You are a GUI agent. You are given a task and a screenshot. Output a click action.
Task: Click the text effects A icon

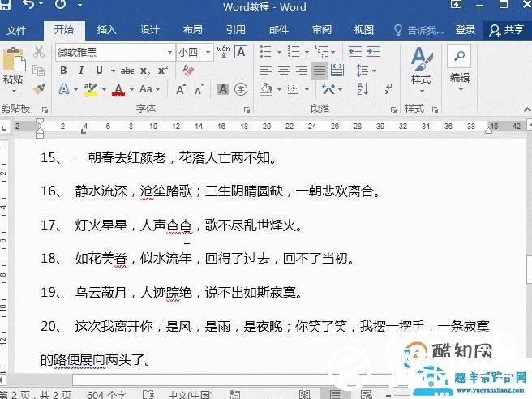[64, 89]
